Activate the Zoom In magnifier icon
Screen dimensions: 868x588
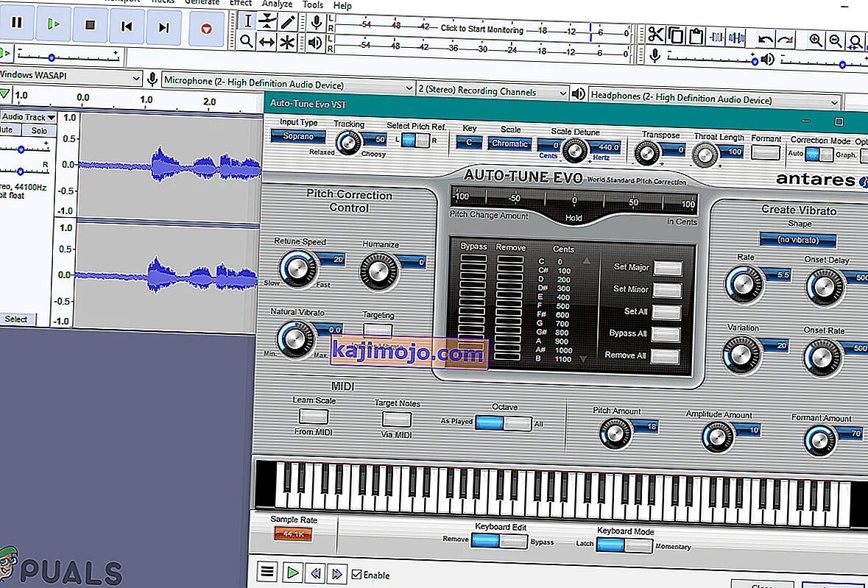[x=815, y=38]
